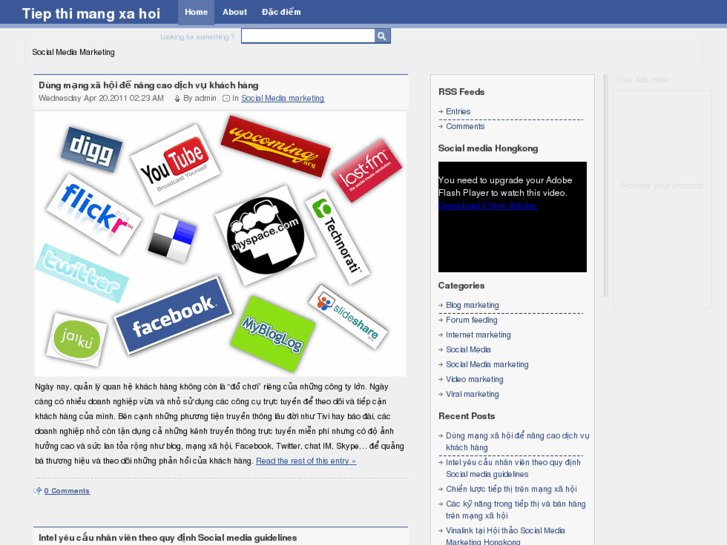Click the black Flash video placeholder
The height and width of the screenshot is (545, 727).
pos(512,217)
